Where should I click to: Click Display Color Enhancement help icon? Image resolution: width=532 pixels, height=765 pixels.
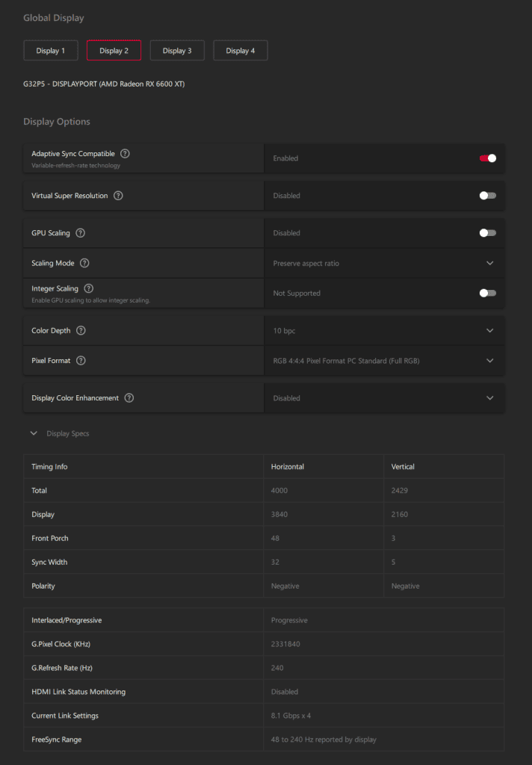click(129, 398)
